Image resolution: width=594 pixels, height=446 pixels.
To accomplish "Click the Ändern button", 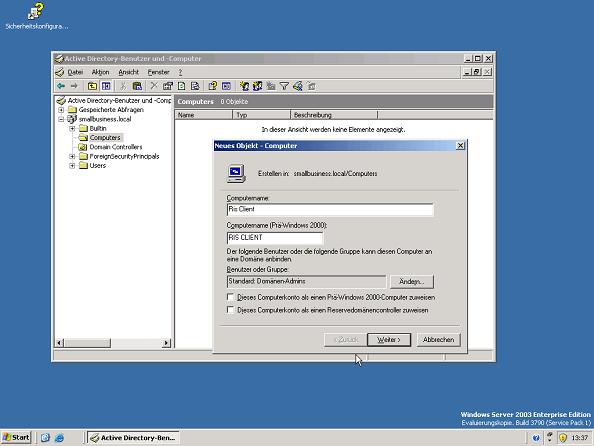I will [412, 282].
